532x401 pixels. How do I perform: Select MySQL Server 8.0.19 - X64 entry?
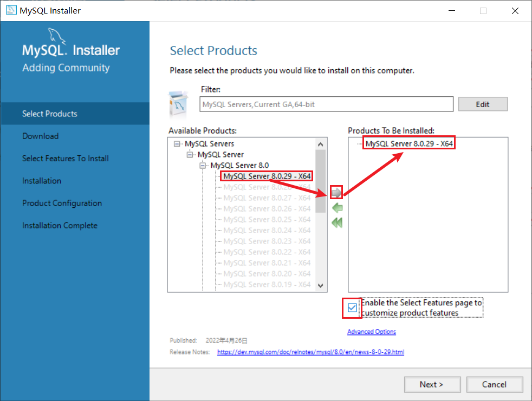tap(267, 285)
